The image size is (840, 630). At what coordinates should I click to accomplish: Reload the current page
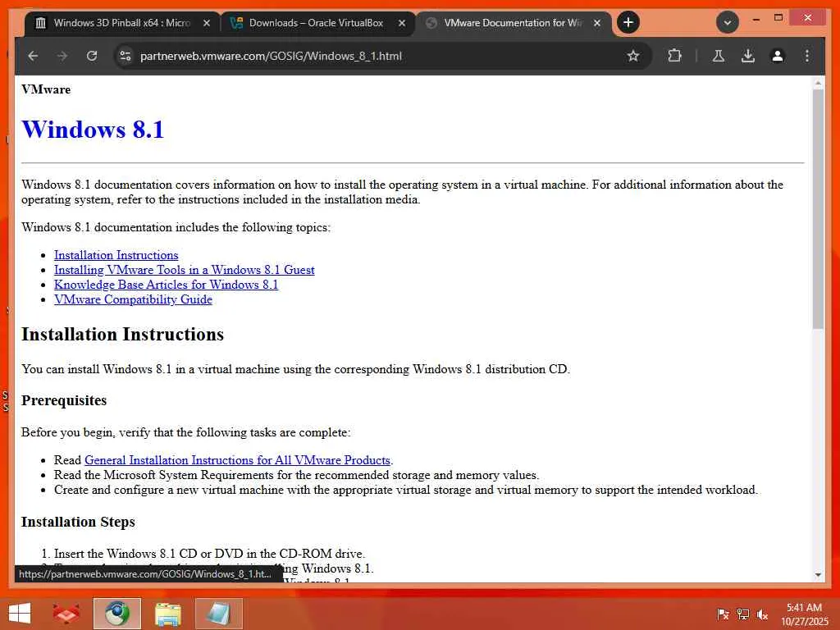92,56
